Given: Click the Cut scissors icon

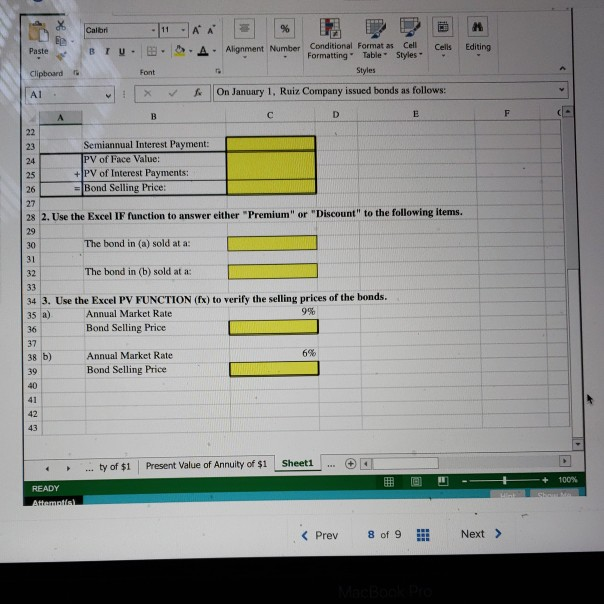Looking at the screenshot, I should (61, 25).
